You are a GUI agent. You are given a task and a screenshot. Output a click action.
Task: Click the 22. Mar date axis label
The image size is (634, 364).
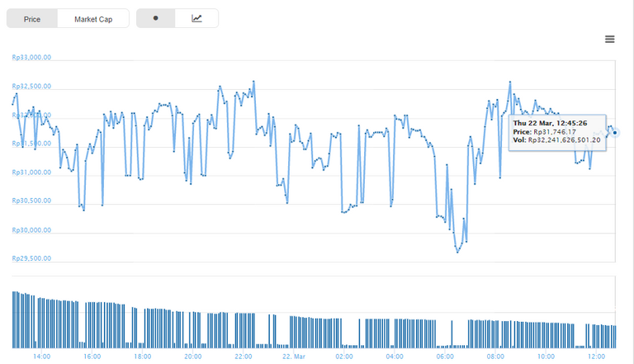click(x=294, y=357)
